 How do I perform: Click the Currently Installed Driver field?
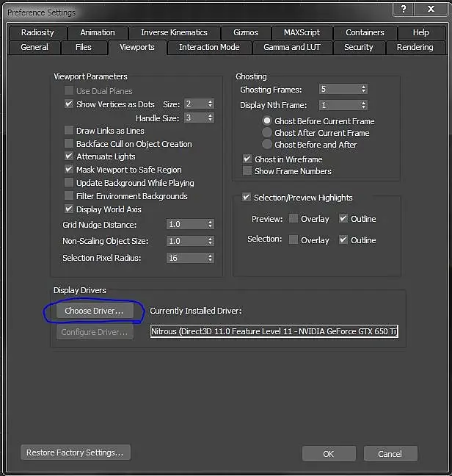click(274, 331)
